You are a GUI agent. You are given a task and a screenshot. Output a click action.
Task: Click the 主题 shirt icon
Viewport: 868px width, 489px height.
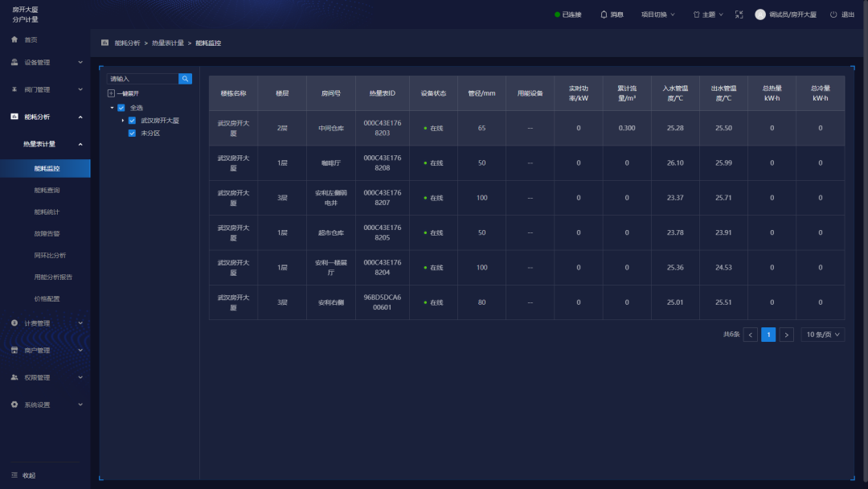696,14
